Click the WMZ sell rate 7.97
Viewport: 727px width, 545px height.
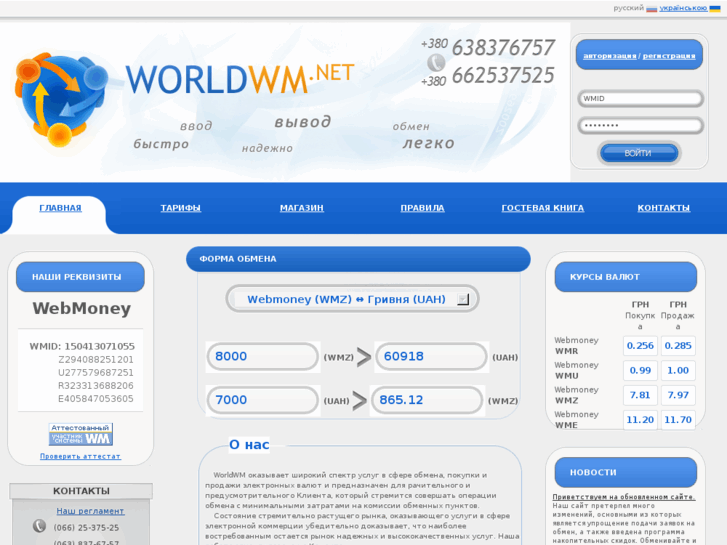point(678,395)
